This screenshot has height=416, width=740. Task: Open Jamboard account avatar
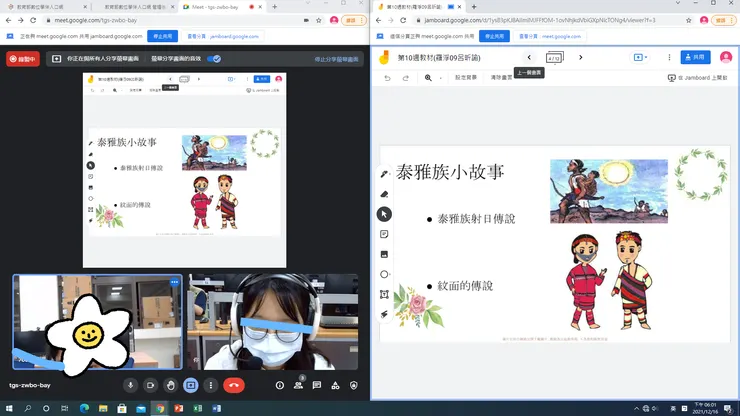pos(726,57)
